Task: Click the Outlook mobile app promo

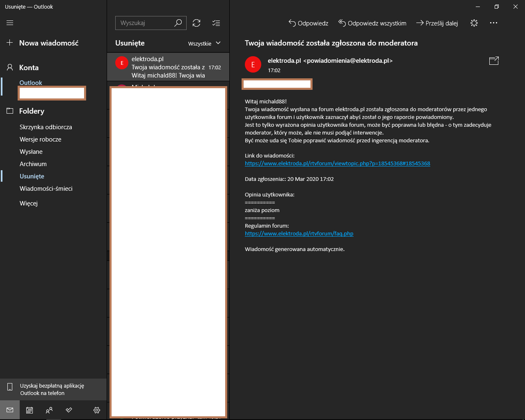Action: click(53, 389)
